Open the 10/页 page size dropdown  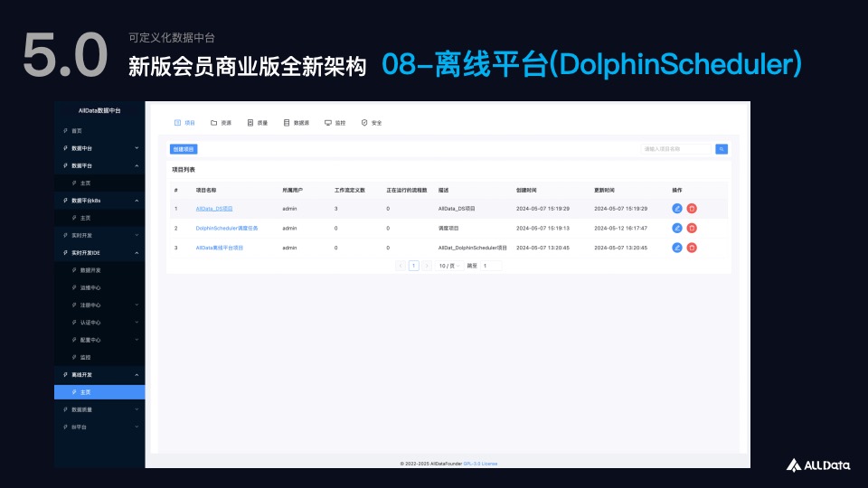click(x=449, y=266)
